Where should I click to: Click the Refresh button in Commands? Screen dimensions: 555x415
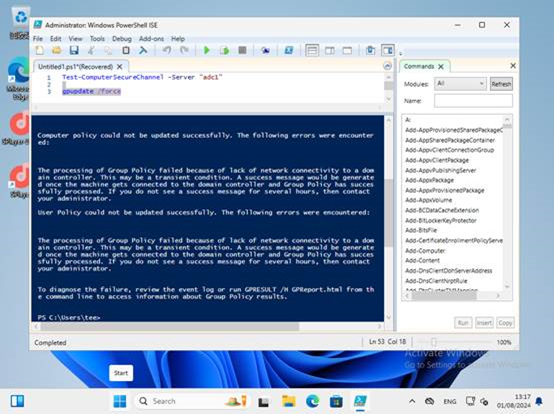click(x=501, y=84)
